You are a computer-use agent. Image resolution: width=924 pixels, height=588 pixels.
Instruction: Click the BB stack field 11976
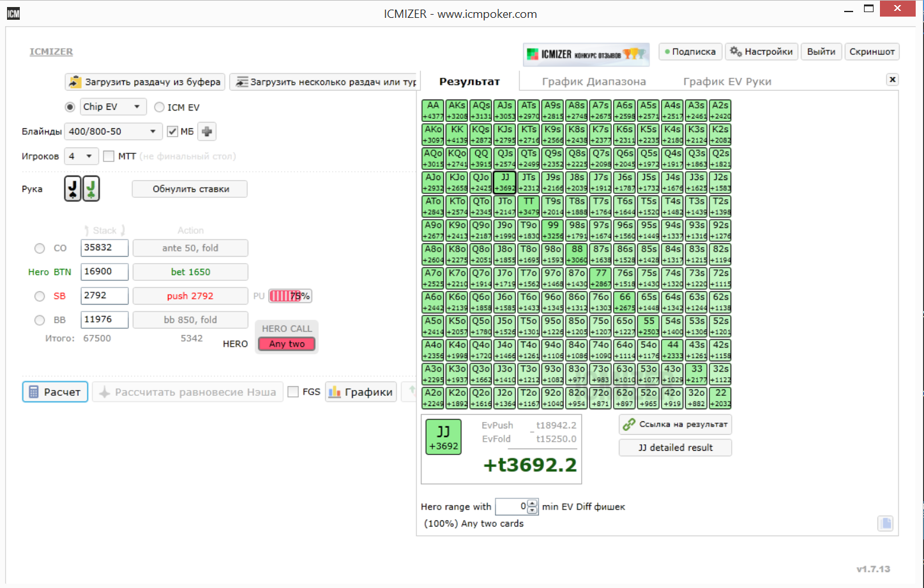point(105,320)
